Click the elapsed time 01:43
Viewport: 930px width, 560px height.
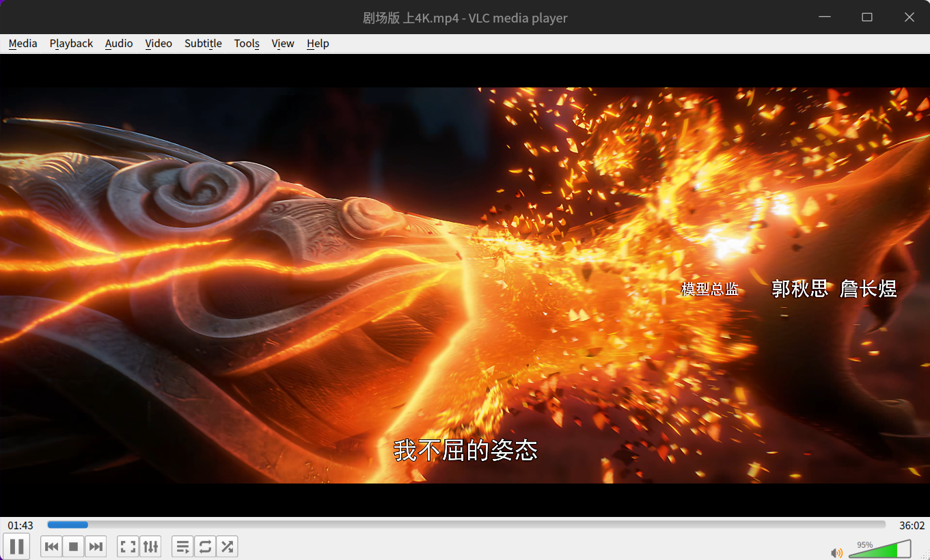20,525
